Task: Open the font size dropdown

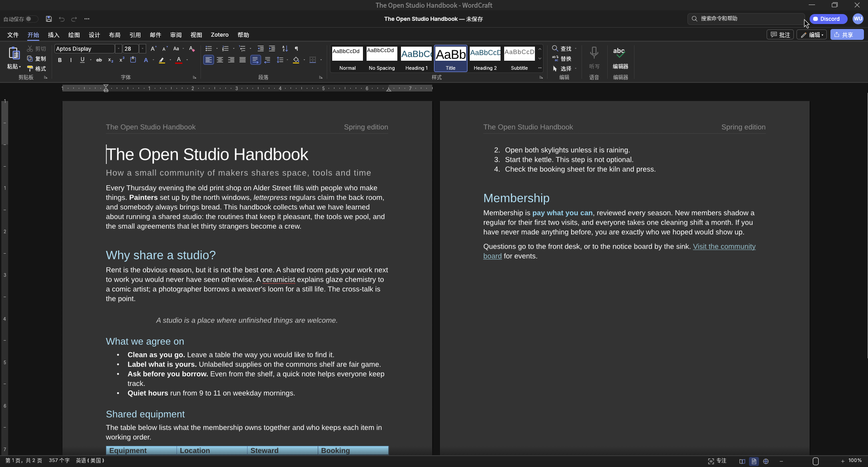Action: point(143,48)
